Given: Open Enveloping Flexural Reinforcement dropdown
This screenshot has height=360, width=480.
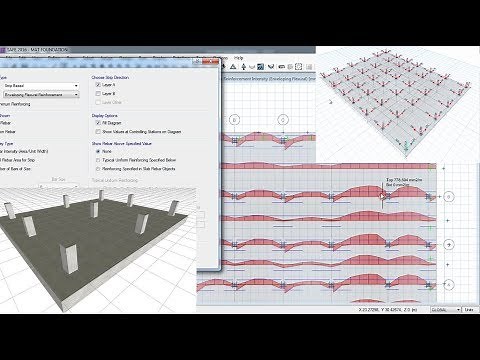Looking at the screenshot, I should coord(41,95).
